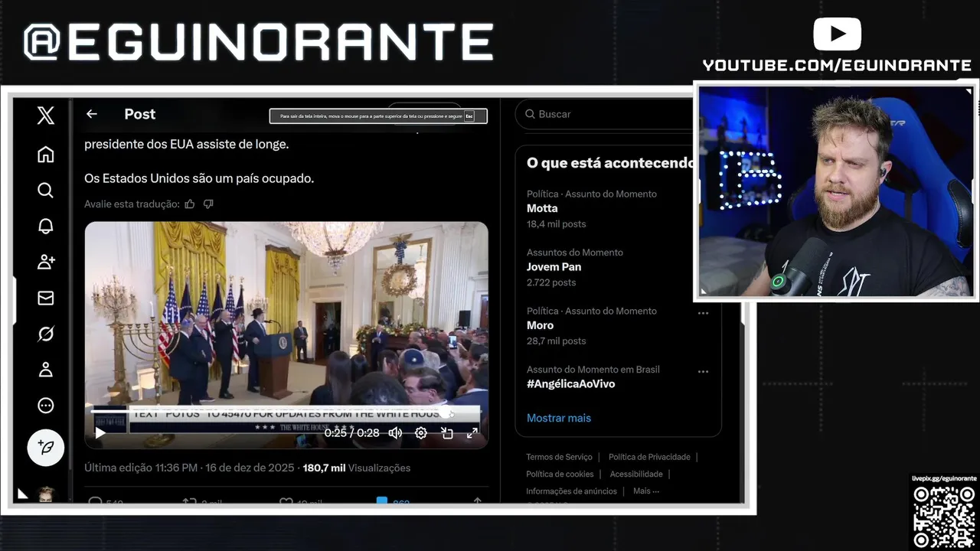
Task: Click the "Avalie esta tradução:" label
Action: pyautogui.click(x=132, y=204)
